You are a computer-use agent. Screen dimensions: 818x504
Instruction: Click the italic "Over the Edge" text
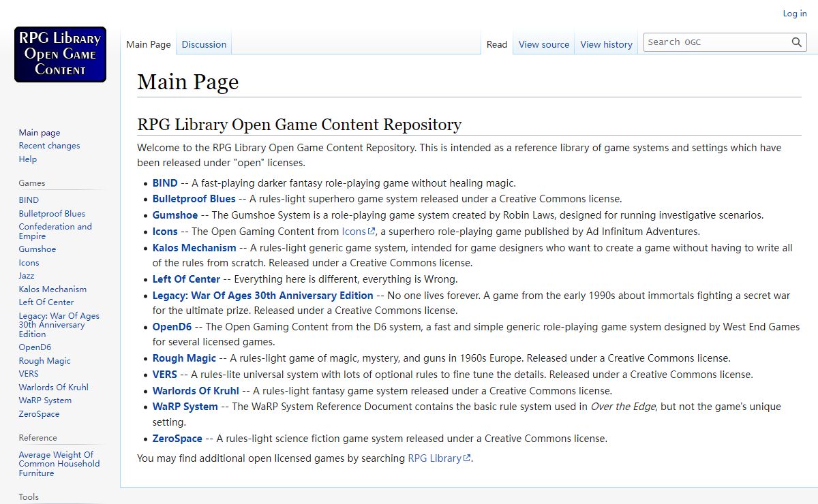click(x=623, y=407)
